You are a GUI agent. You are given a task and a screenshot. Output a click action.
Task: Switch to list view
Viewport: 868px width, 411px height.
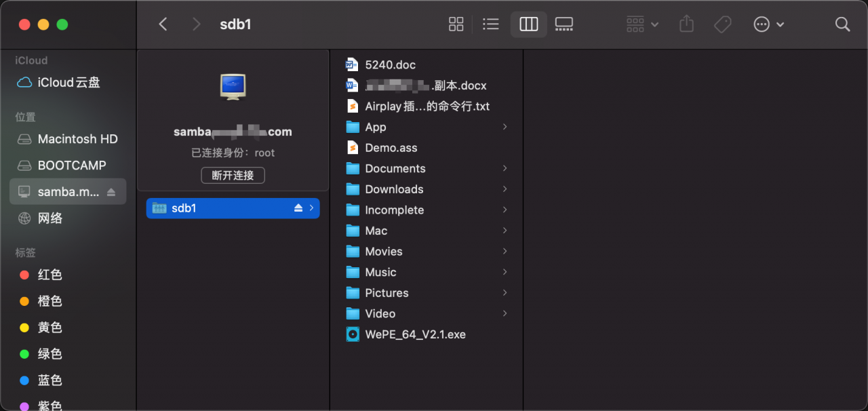490,24
